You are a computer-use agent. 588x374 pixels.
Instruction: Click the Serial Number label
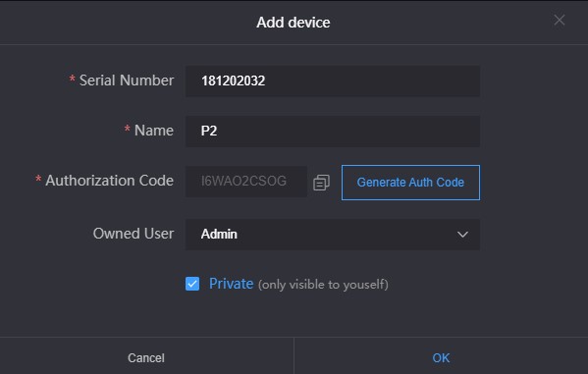click(x=127, y=80)
